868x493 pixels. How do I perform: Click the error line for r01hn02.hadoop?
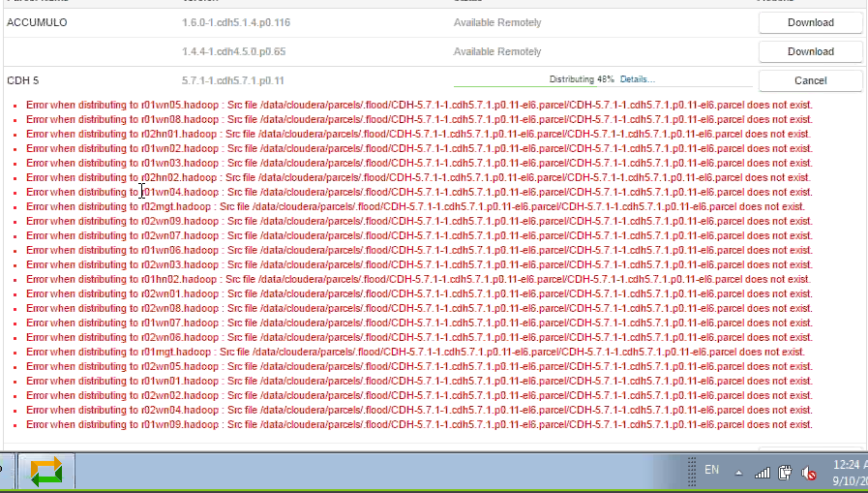[418, 279]
